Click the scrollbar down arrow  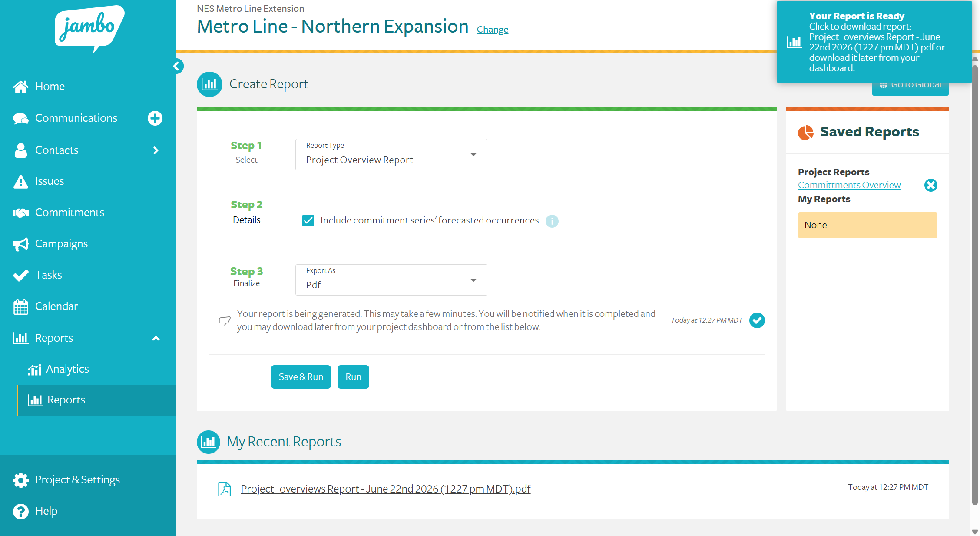coord(975,532)
